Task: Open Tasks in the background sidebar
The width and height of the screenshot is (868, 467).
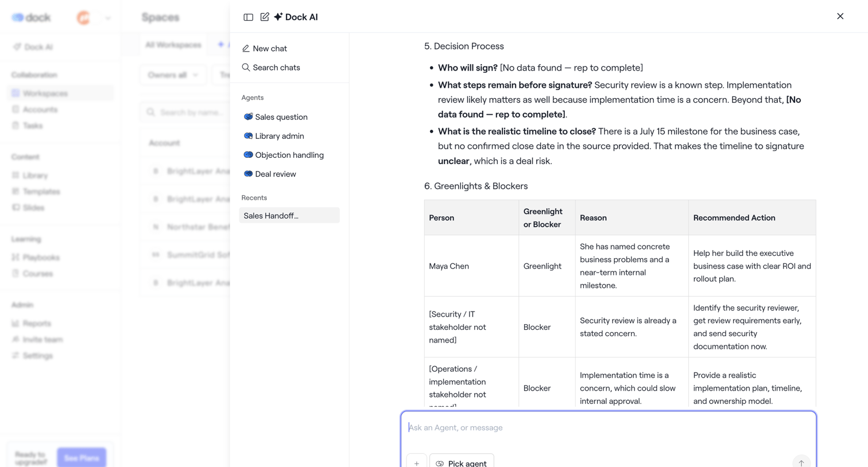Action: [27, 126]
